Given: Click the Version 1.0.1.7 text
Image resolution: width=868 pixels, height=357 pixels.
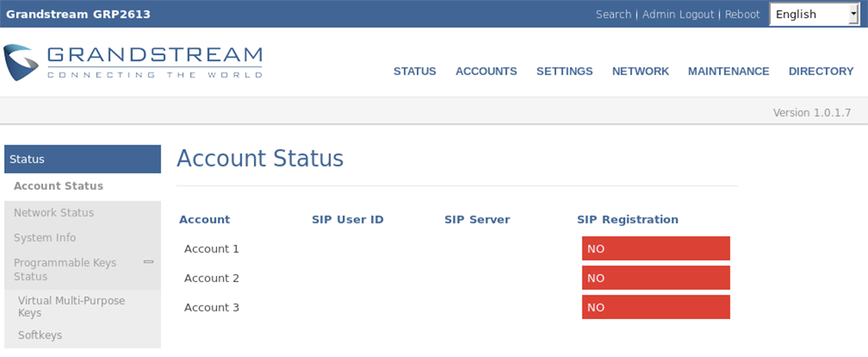Looking at the screenshot, I should point(811,112).
